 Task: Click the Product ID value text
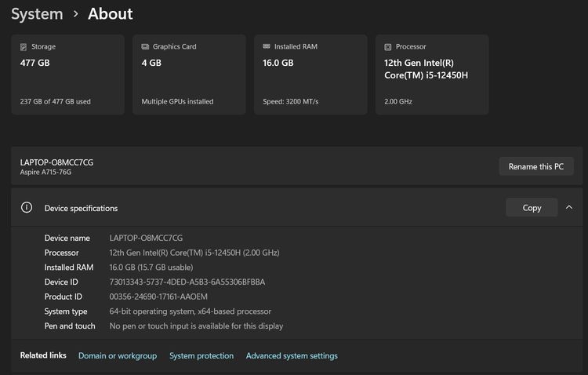pyautogui.click(x=158, y=297)
